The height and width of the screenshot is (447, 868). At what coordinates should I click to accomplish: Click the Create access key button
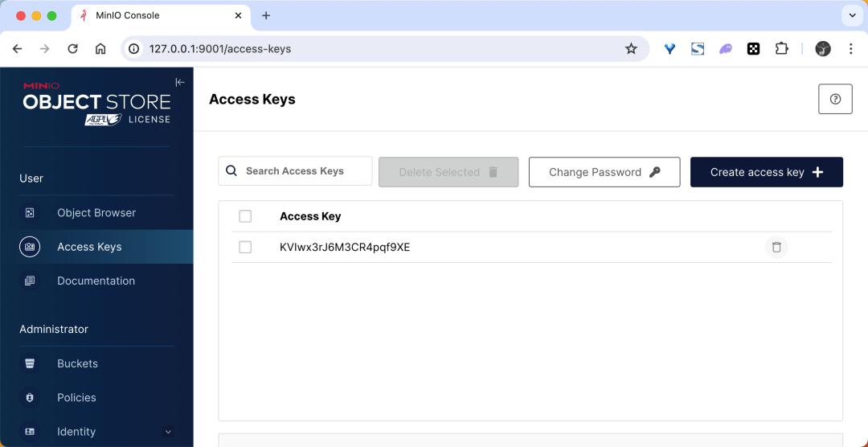tap(766, 172)
